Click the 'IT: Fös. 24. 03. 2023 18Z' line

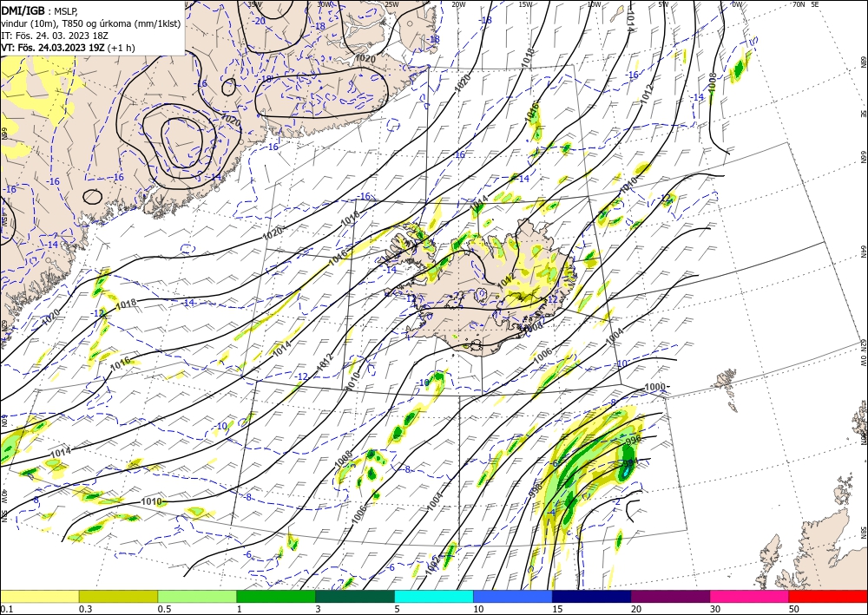[x=55, y=36]
